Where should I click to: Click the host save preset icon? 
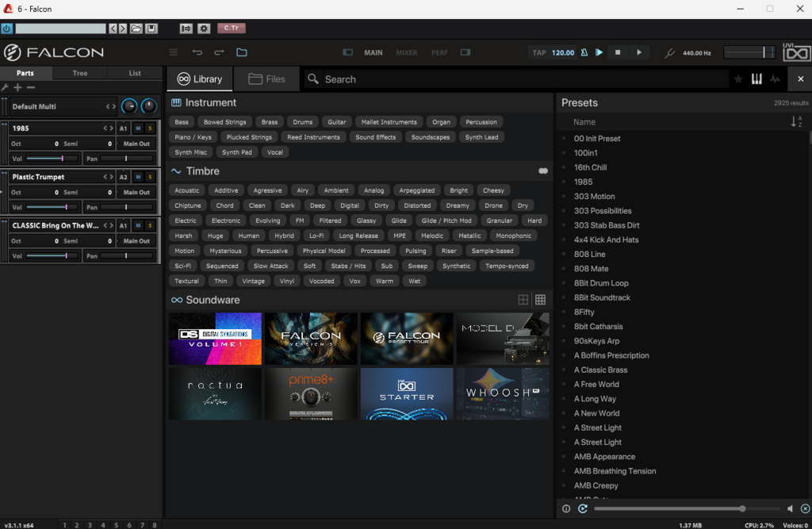pyautogui.click(x=151, y=29)
